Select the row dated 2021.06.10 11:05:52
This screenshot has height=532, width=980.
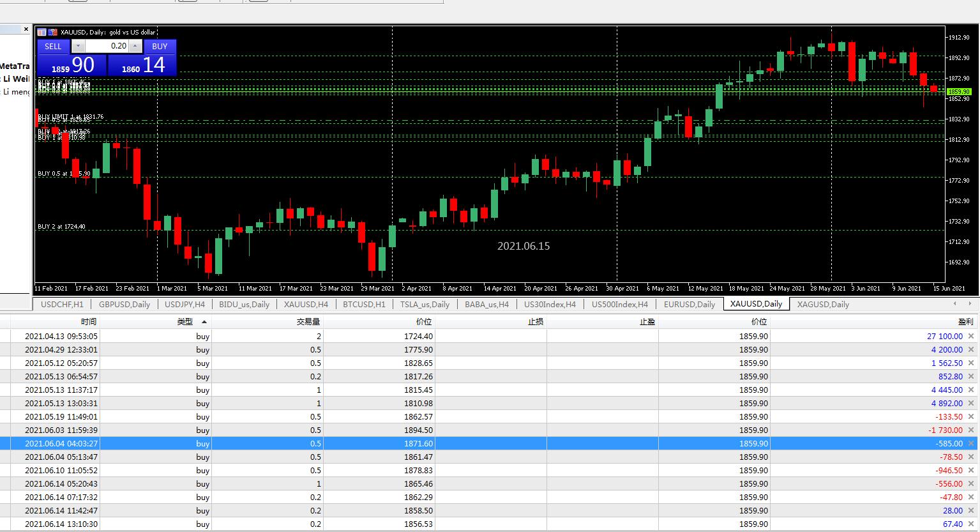490,470
